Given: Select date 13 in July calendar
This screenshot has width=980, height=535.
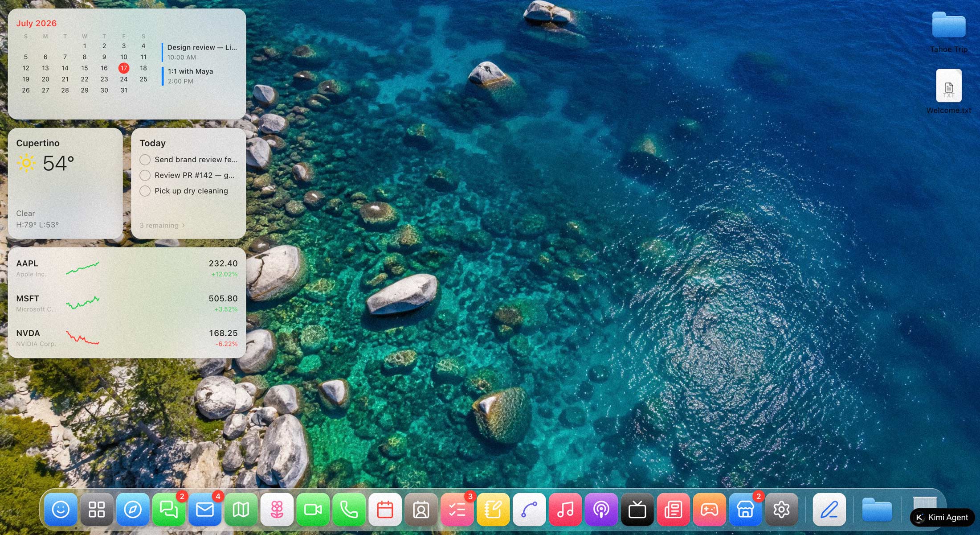Looking at the screenshot, I should [x=45, y=68].
